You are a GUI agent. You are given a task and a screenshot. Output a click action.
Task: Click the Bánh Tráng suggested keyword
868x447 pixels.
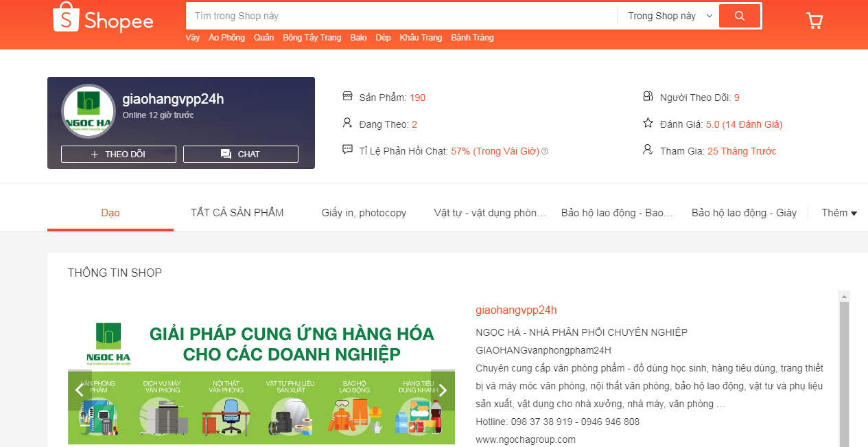[x=472, y=38]
